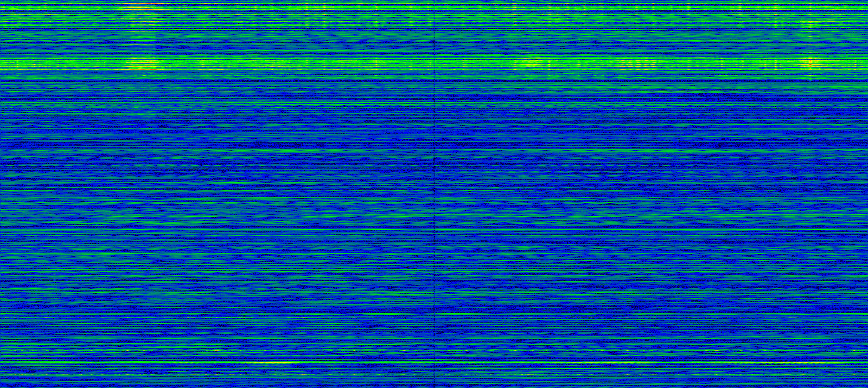This screenshot has height=388, width=868.
Task: Click the thin green line above the bottom band
Action: pos(434,314)
